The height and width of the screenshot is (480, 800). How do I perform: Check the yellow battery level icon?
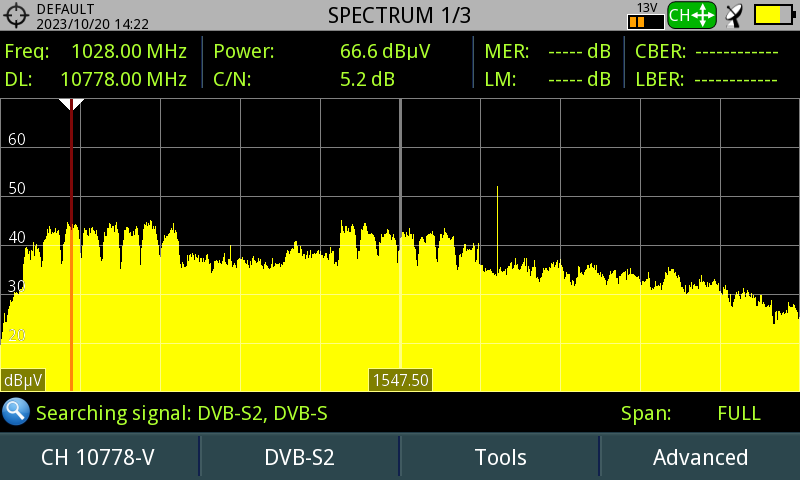click(x=774, y=15)
